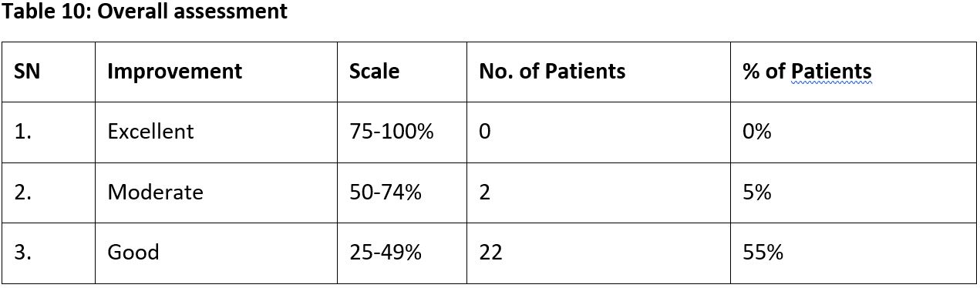Click the 50-74% scale cell
The width and height of the screenshot is (980, 288).
402,192
